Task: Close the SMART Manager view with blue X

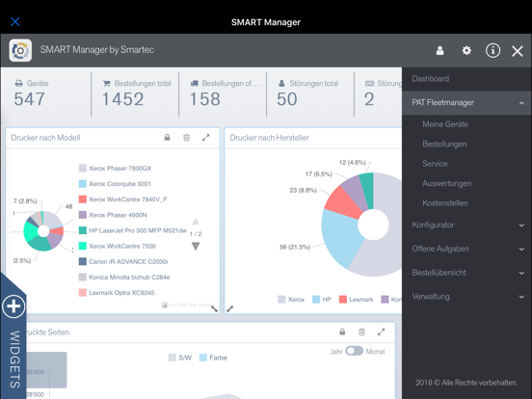Action: tap(15, 22)
